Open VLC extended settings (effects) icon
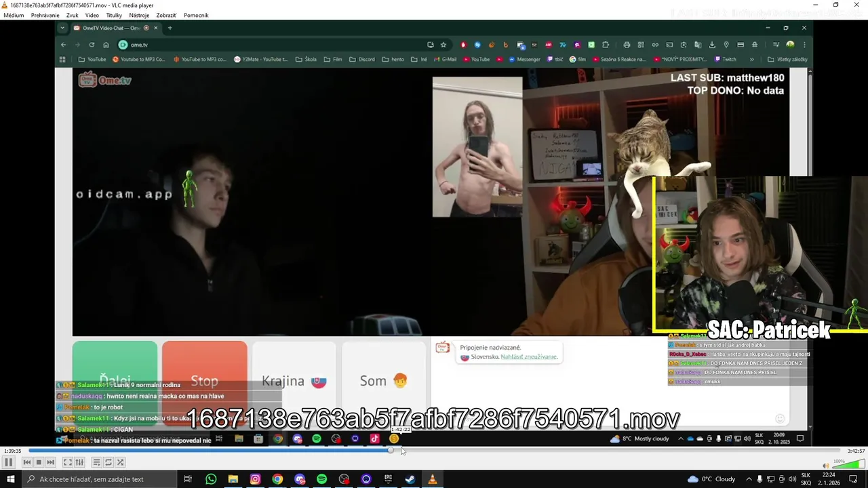868x488 pixels. [x=79, y=462]
